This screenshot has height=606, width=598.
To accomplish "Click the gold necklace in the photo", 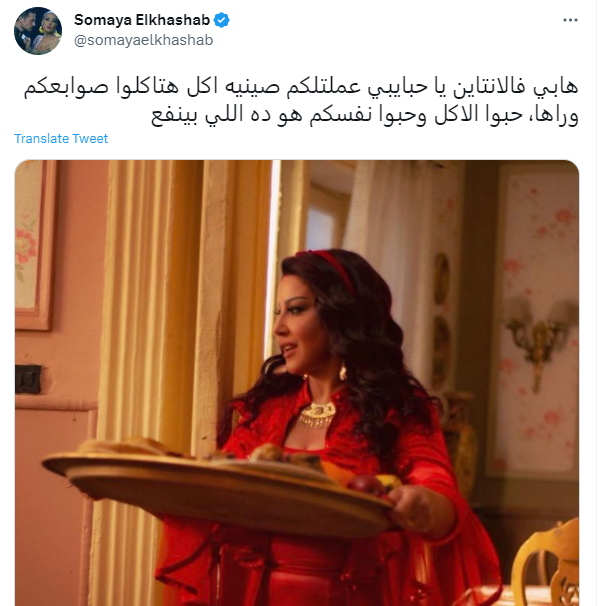I will [x=317, y=415].
